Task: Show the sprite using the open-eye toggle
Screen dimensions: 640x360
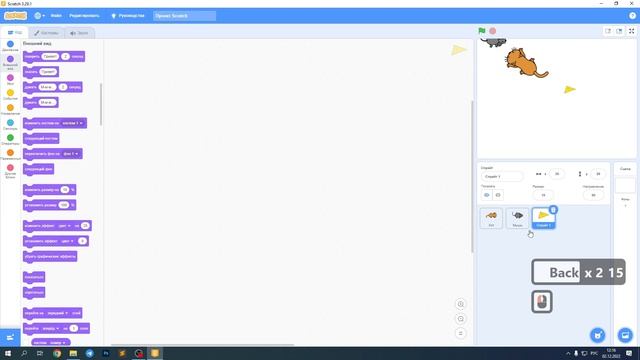Action: point(487,195)
